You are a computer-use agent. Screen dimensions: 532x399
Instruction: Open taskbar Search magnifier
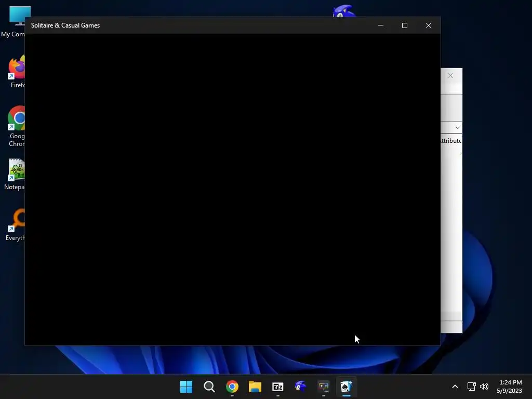pyautogui.click(x=209, y=387)
